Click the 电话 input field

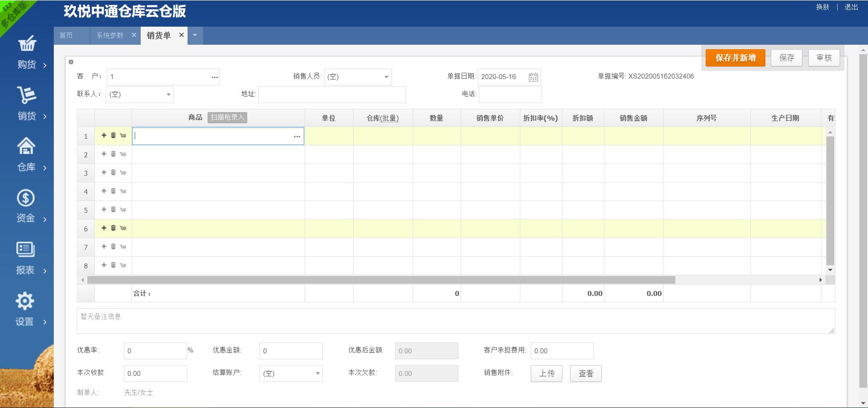pyautogui.click(x=510, y=94)
